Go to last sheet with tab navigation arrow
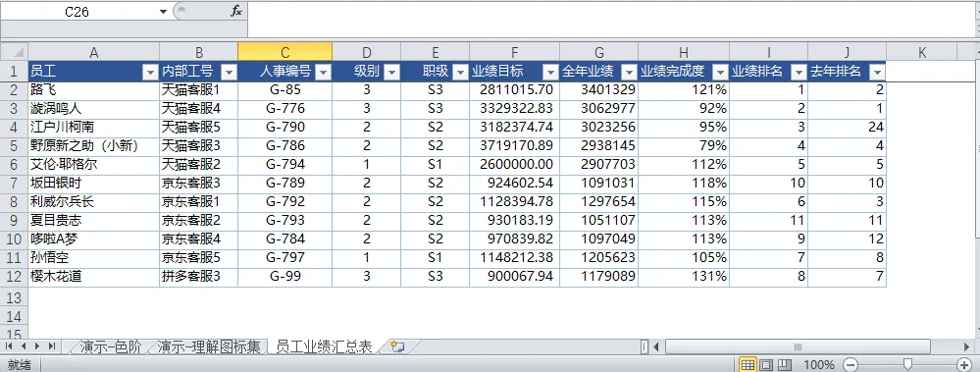This screenshot has width=980, height=372. [x=52, y=345]
